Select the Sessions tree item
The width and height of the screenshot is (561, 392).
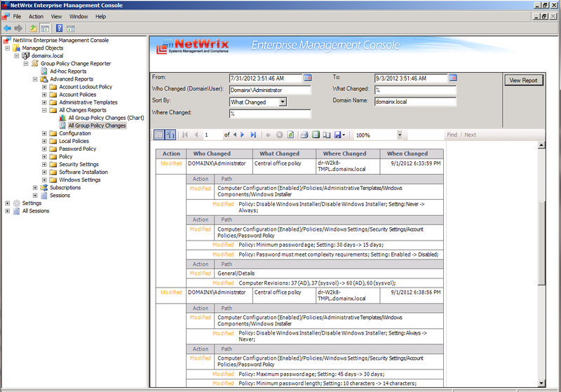pyautogui.click(x=60, y=195)
